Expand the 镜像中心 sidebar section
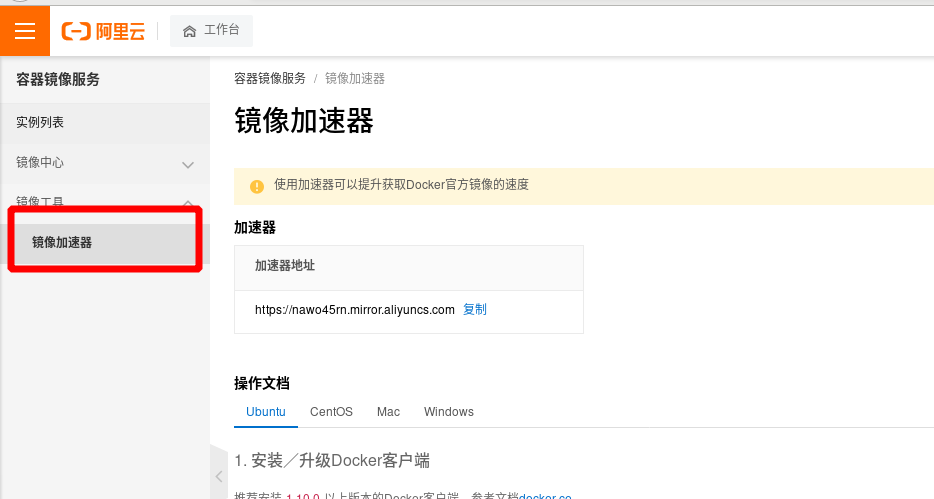The width and height of the screenshot is (934, 499). (x=105, y=163)
